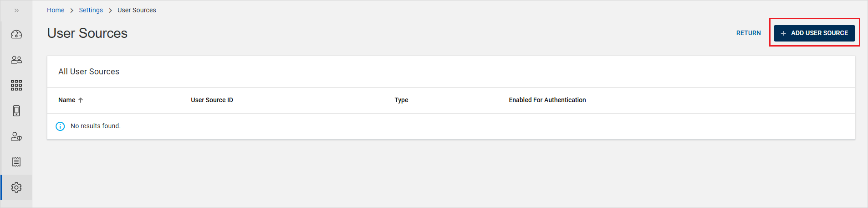Sort by Name column header
868x208 pixels.
pos(67,100)
